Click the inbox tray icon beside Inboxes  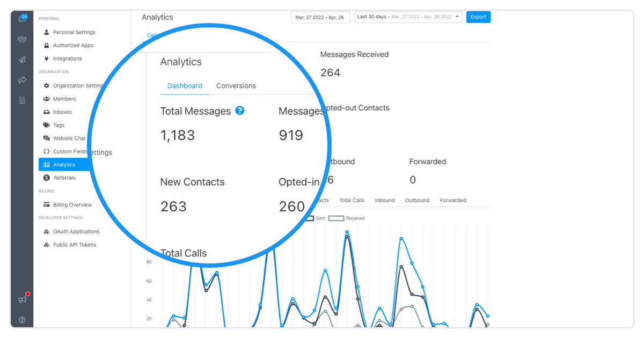47,112
